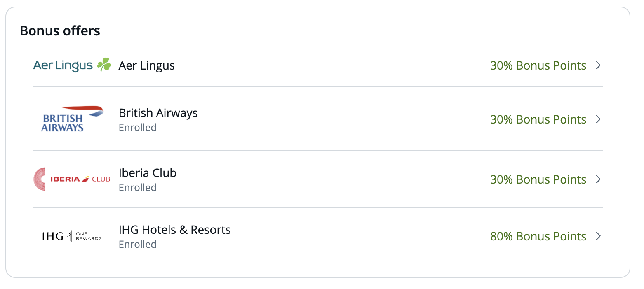Viewport: 644px width, 289px height.
Task: Click the British Airways logo
Action: click(x=72, y=119)
